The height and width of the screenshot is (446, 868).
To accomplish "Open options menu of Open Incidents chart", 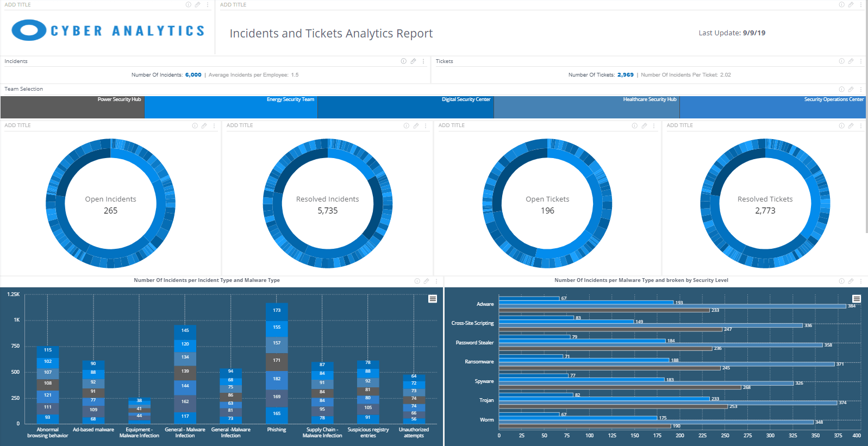I will coord(214,125).
